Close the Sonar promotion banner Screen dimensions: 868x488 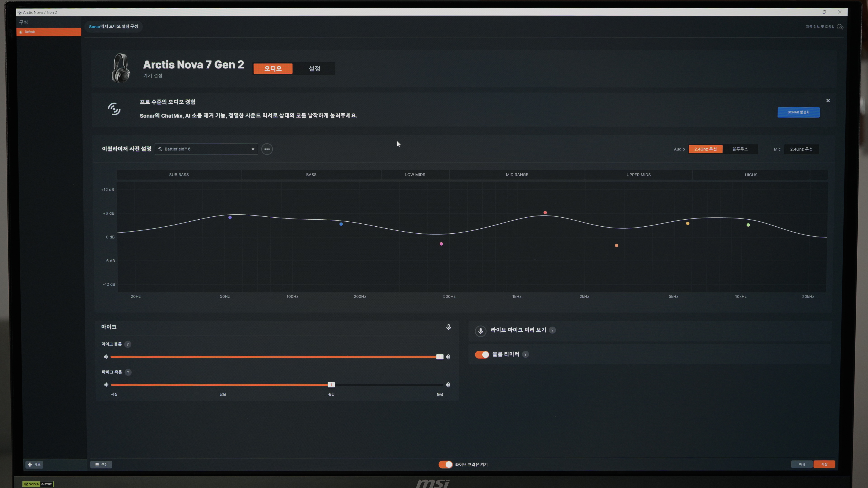click(x=828, y=101)
